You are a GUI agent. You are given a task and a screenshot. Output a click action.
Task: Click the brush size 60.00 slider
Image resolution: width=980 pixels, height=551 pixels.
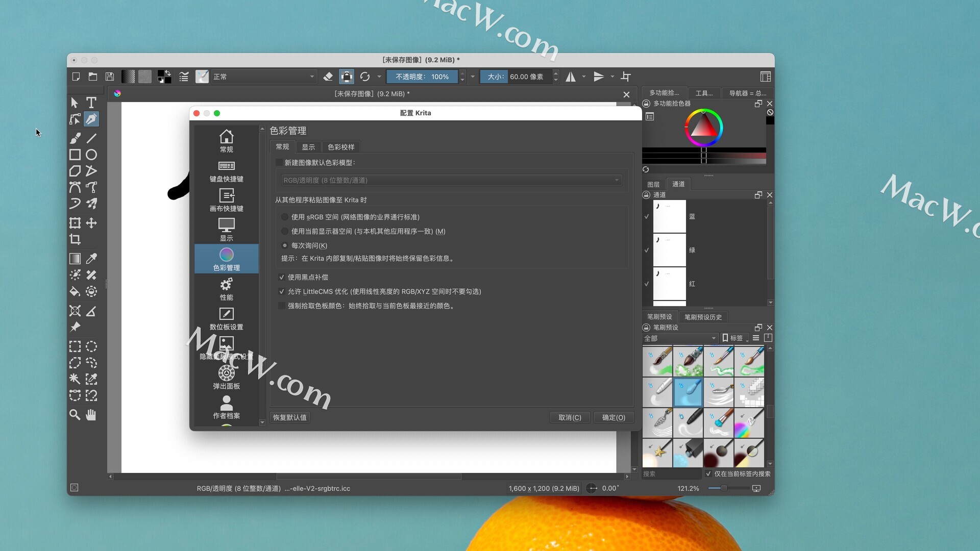pyautogui.click(x=516, y=77)
